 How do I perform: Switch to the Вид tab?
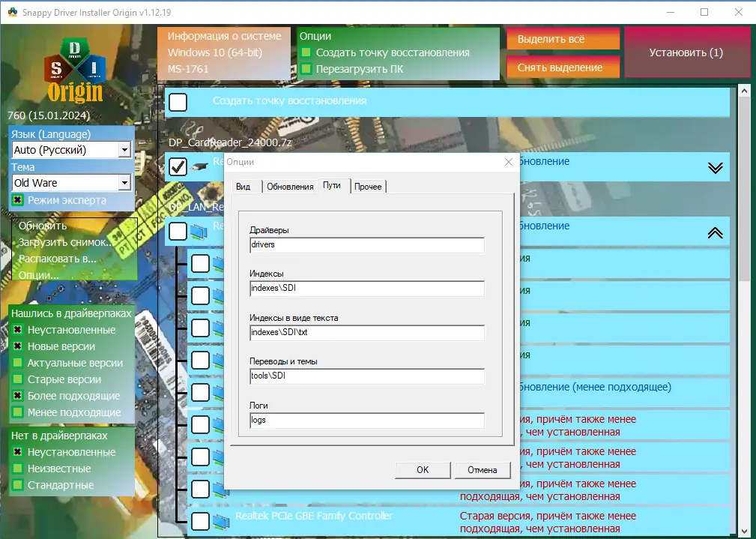click(243, 187)
